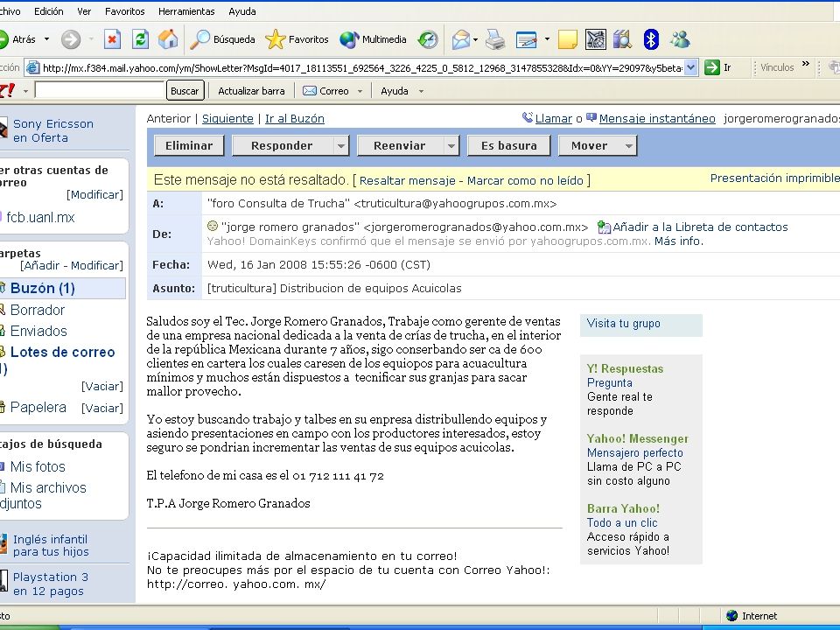Click the address book icon beside Añadir
The width and height of the screenshot is (840, 630).
pos(604,227)
